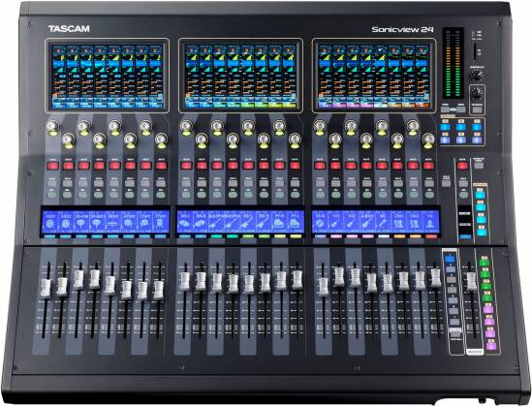Viewport: 532px width, 407px height.
Task: Solo channel 24 with its gray SOLO key
Action: [429, 183]
